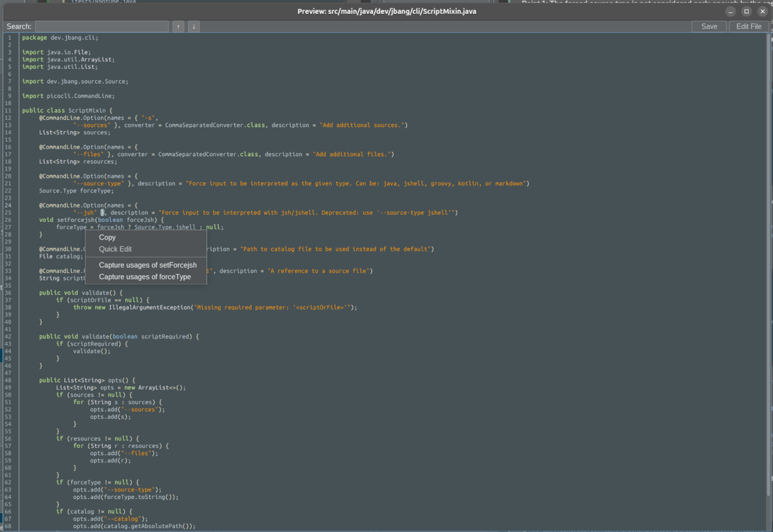Jump to next search match arrow

194,27
